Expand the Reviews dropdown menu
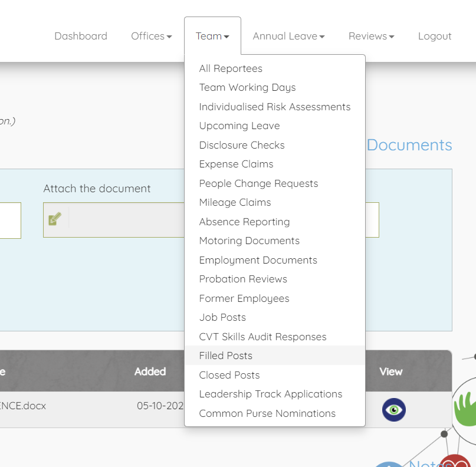Viewport: 476px width, 467px height. pyautogui.click(x=371, y=36)
